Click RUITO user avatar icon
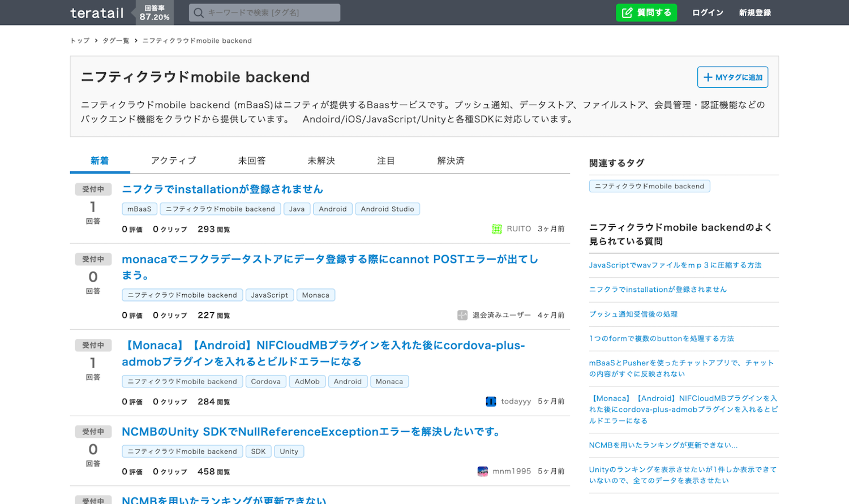849x504 pixels. pyautogui.click(x=497, y=229)
